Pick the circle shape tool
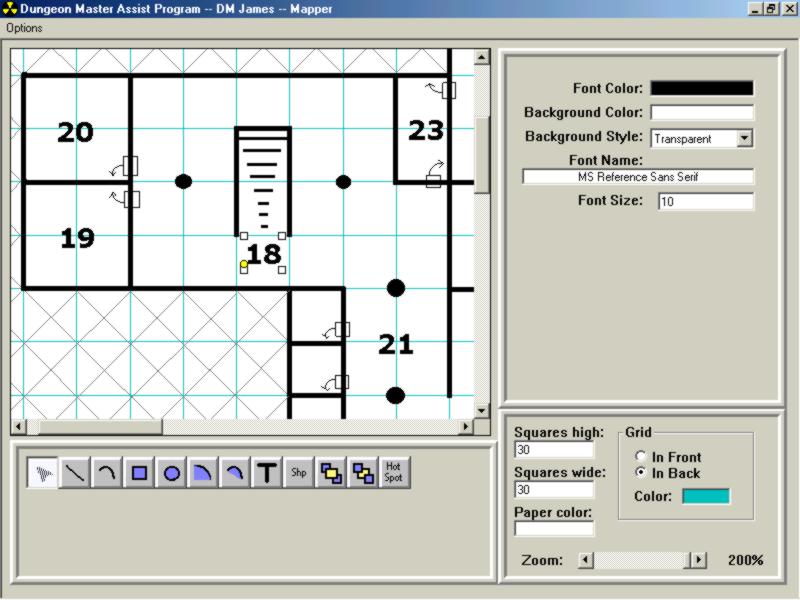 tap(171, 473)
